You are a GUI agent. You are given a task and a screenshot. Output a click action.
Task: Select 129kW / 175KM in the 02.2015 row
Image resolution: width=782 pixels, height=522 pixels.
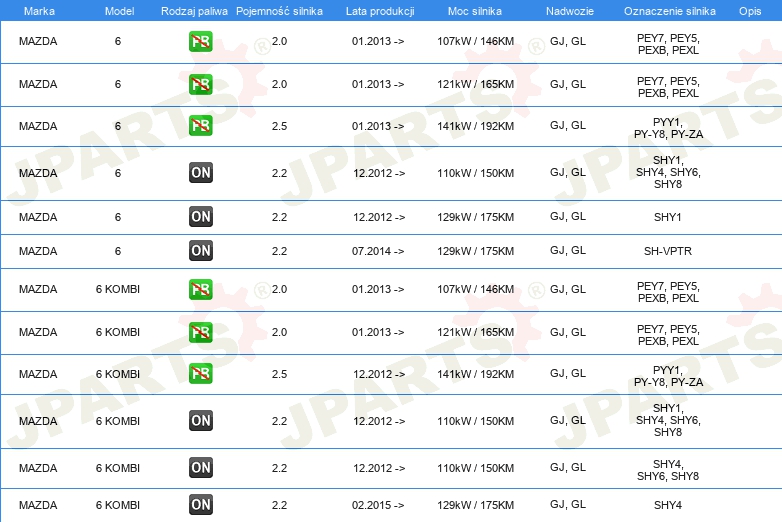(x=475, y=505)
